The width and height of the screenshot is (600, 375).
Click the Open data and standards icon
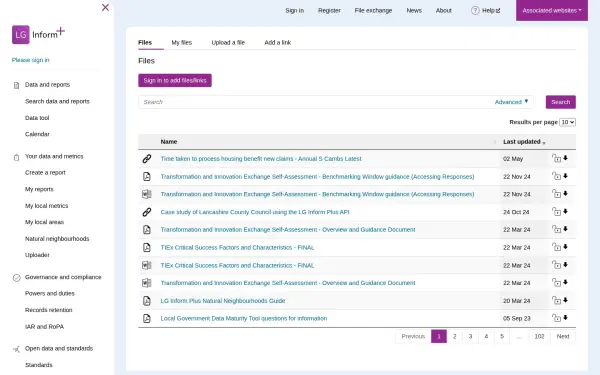tap(16, 349)
